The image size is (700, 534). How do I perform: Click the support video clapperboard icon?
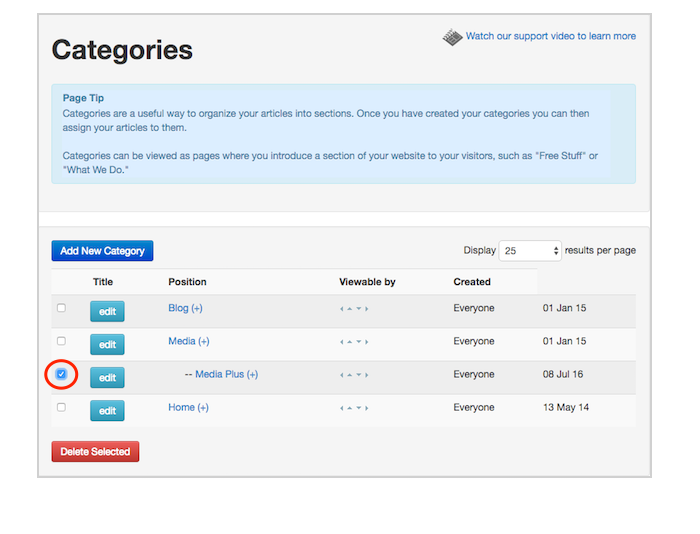click(x=452, y=37)
